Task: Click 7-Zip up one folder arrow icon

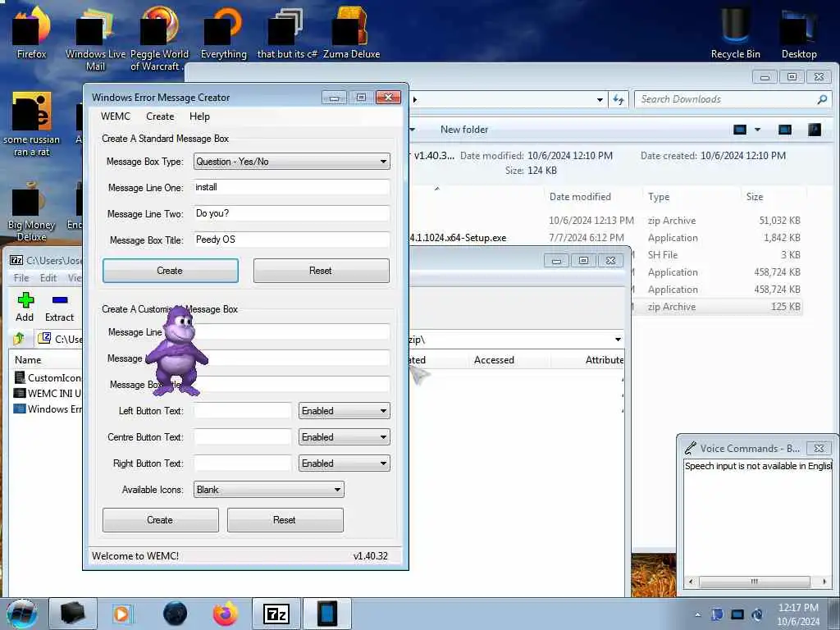Action: 20,339
